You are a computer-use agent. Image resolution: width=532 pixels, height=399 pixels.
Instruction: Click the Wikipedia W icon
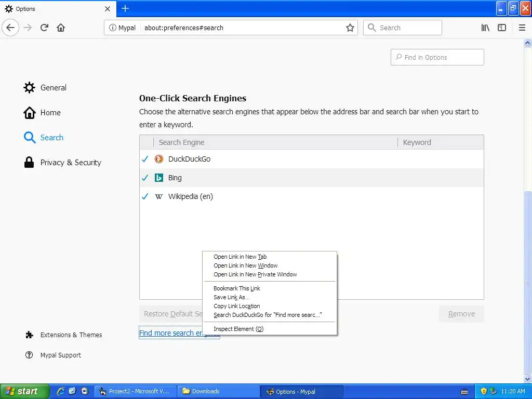pyautogui.click(x=159, y=196)
